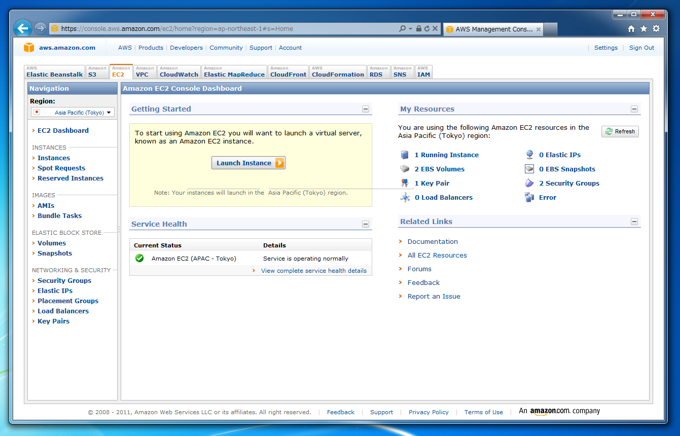This screenshot has height=436, width=680.
Task: Open Volumes under Elastic Block Store
Action: (52, 243)
